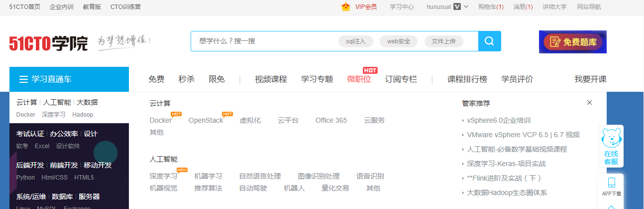
Task: Click Excel in sidebar
Action: click(x=42, y=146)
